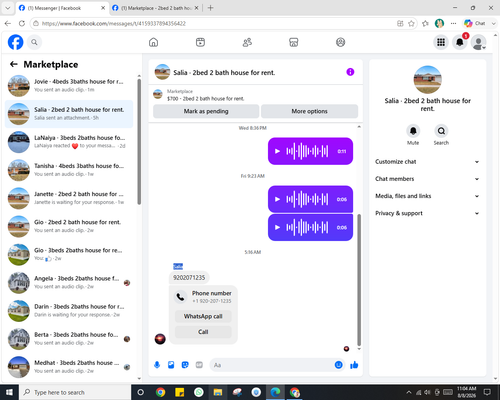Screen dimensions: 500x400
Task: Click the purple conversation info icon
Action: pyautogui.click(x=350, y=72)
